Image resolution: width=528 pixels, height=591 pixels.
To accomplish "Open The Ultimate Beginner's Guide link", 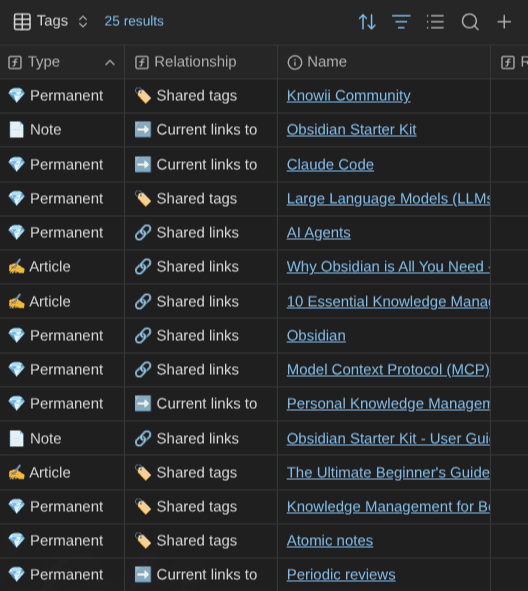I will point(388,472).
